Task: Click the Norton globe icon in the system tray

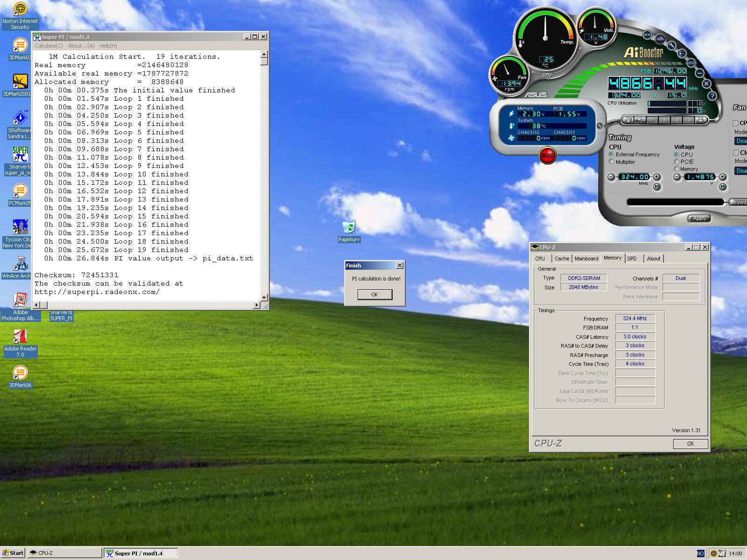Action: (x=713, y=553)
